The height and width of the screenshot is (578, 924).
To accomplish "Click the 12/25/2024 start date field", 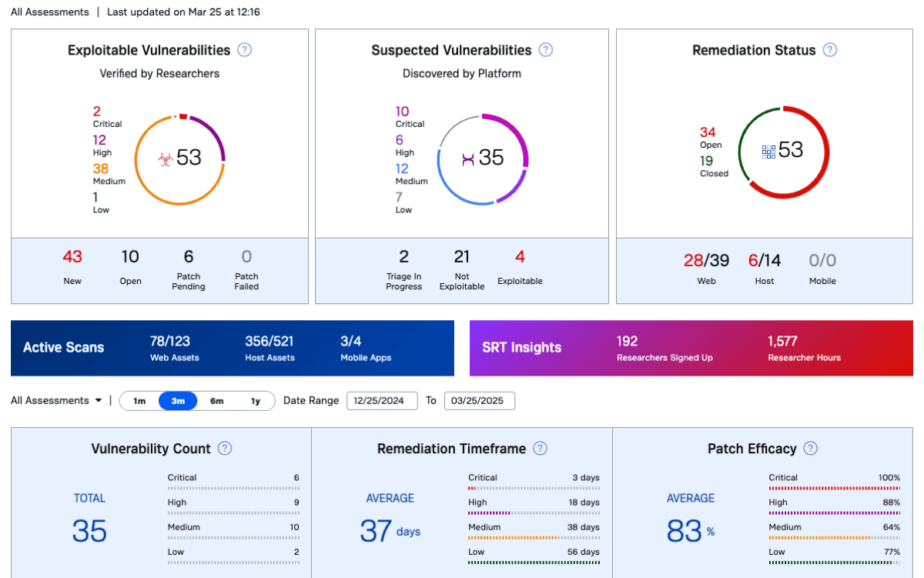I will (382, 401).
